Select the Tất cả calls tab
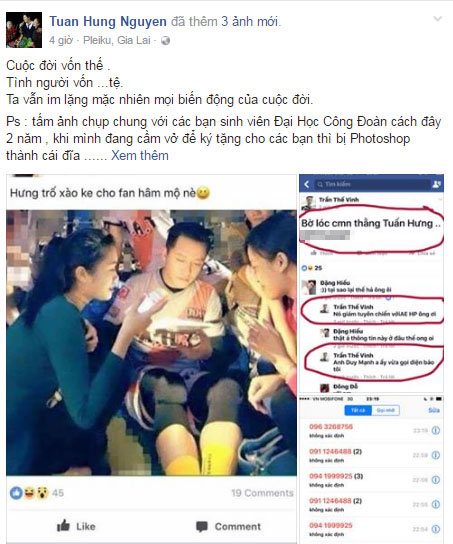453x544 pixels. click(358, 410)
